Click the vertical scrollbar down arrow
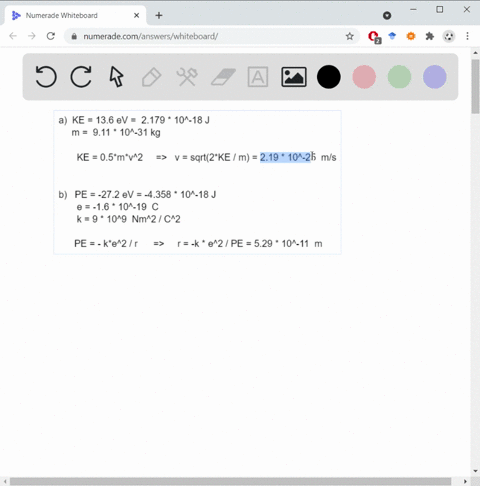 coord(475,471)
